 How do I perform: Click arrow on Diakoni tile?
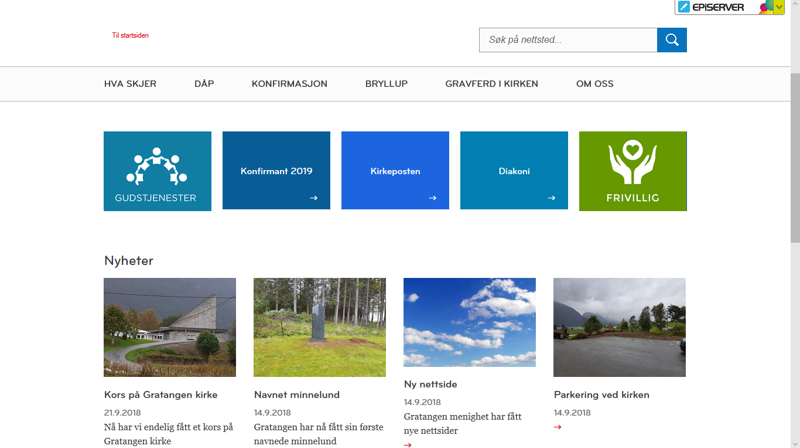pos(551,198)
